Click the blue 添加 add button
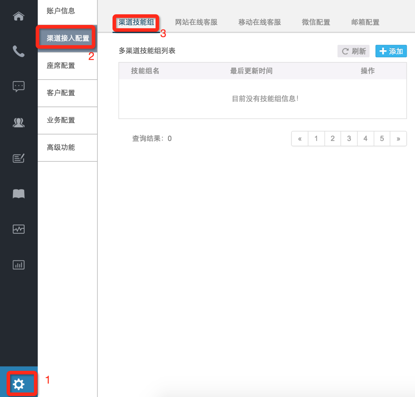The height and width of the screenshot is (397, 415). point(391,51)
